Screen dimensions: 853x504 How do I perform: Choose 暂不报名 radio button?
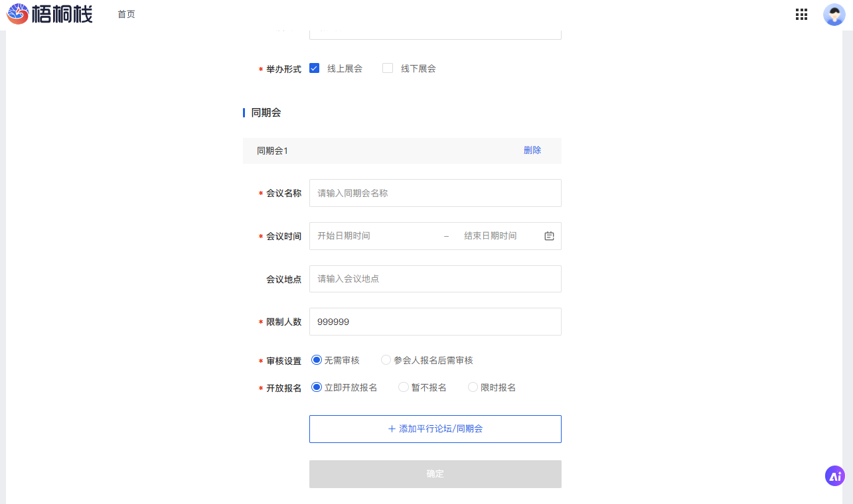(403, 387)
